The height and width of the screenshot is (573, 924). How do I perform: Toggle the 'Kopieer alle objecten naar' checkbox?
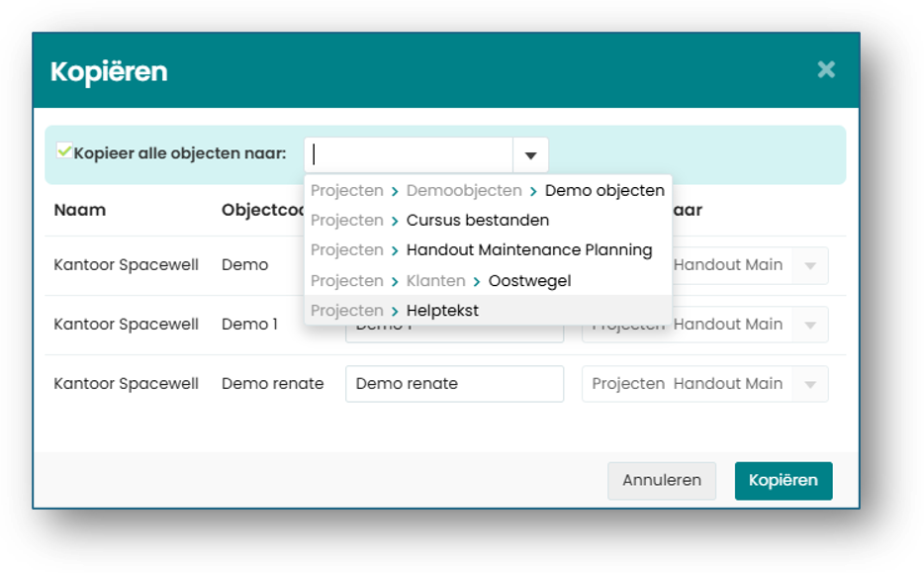tap(64, 150)
